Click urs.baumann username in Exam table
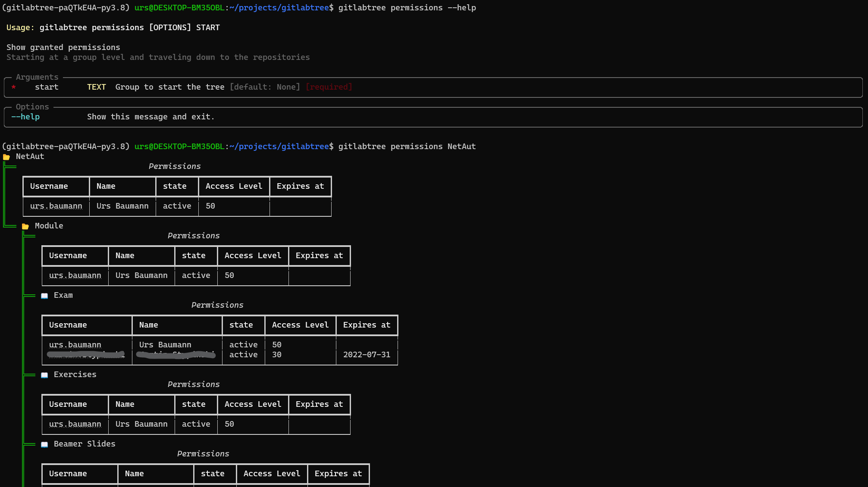Viewport: 868px width, 487px height. pyautogui.click(x=75, y=345)
